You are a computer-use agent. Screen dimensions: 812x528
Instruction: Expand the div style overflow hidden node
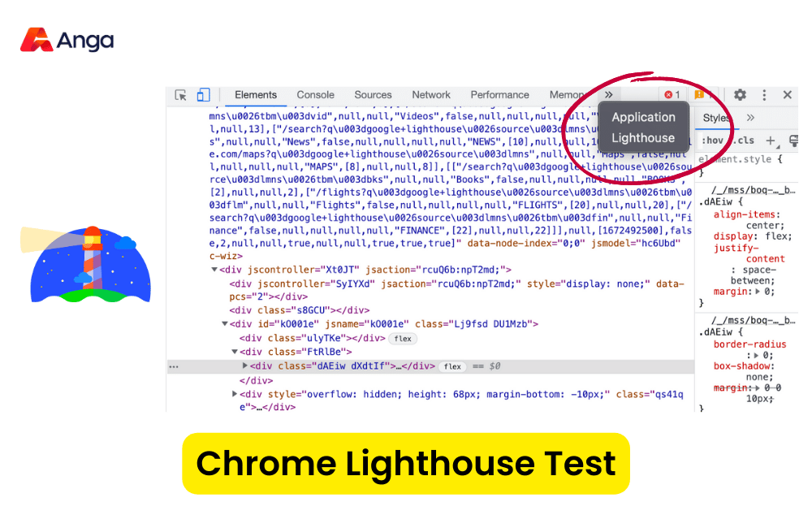coord(234,394)
